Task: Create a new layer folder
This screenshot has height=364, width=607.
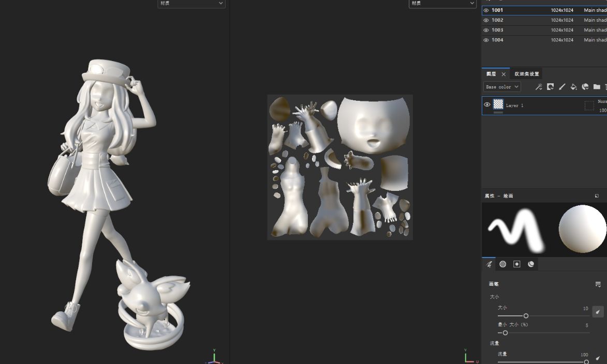Action: tap(597, 87)
